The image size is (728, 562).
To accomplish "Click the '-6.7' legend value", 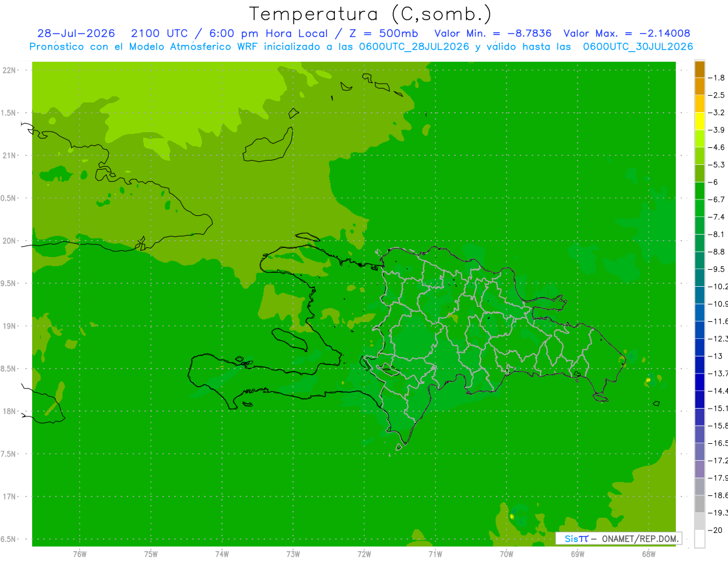I will point(716,199).
